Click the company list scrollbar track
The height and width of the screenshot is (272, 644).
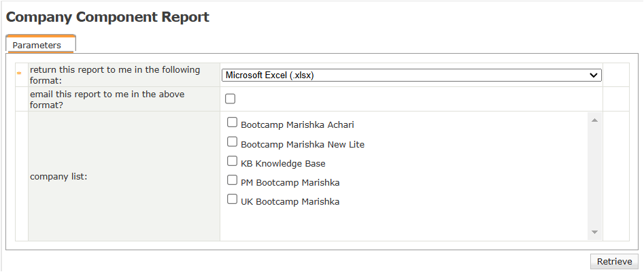594,177
